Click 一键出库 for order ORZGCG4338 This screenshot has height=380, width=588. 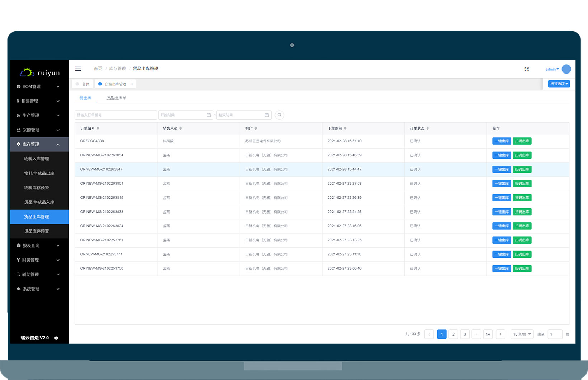502,141
